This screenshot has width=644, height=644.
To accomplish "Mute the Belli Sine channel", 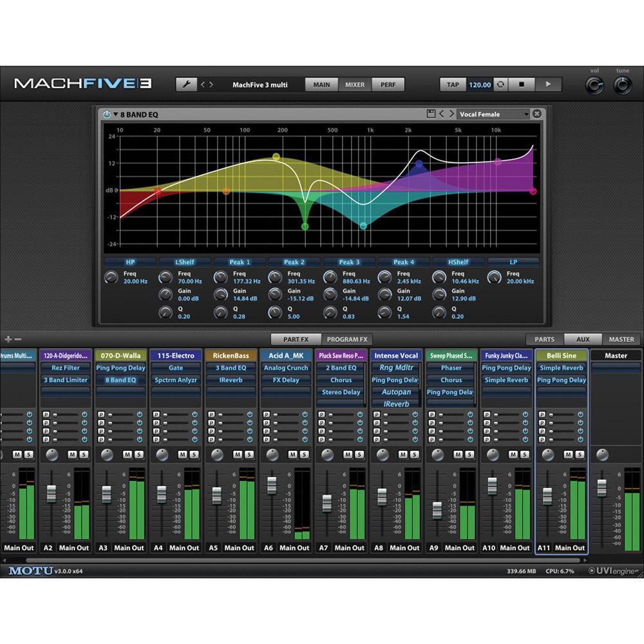I will point(568,454).
